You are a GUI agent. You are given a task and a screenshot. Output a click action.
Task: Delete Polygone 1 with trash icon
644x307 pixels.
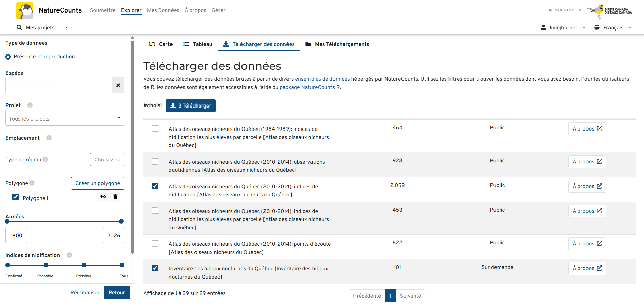pos(115,197)
